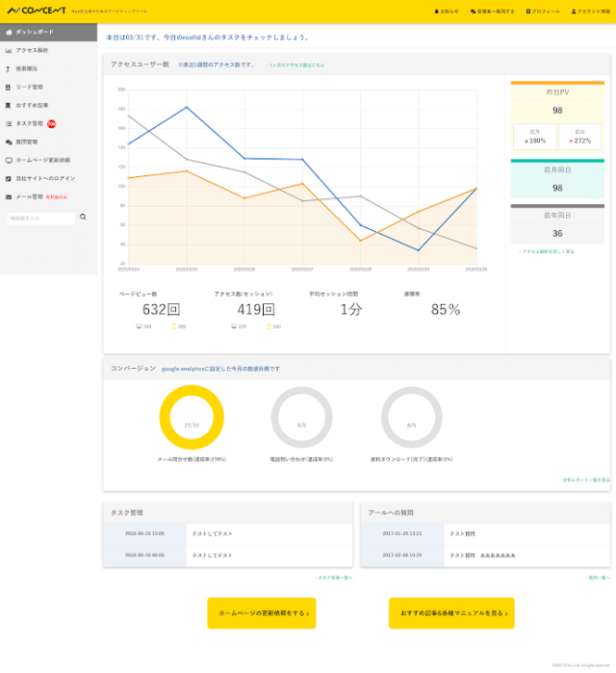Open the 質問一覧へ link

(597, 578)
